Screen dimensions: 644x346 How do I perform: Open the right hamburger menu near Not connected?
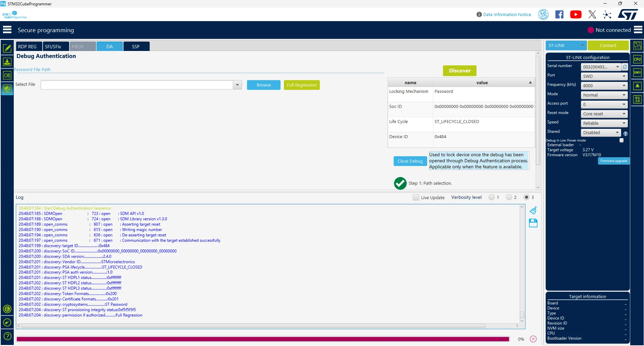638,30
